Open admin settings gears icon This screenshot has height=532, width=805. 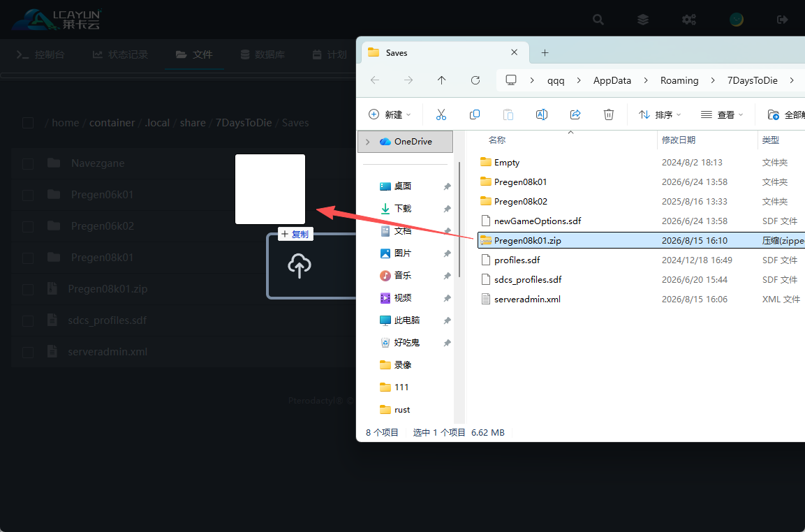[x=689, y=20]
